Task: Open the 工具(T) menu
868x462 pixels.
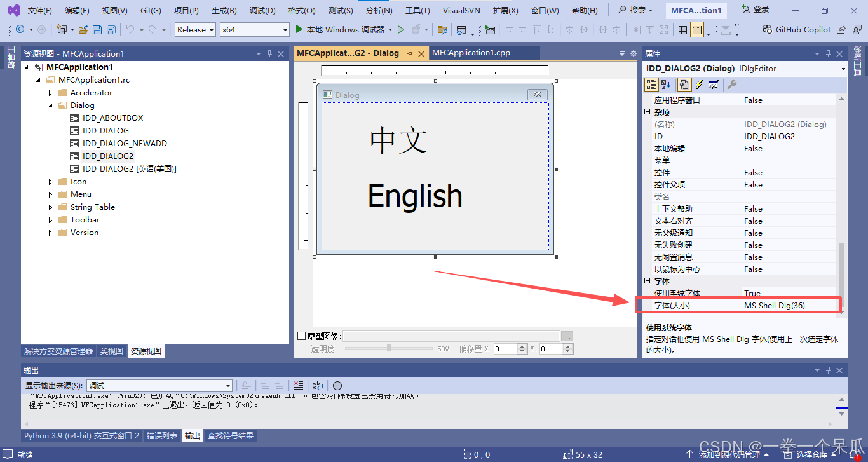Action: pyautogui.click(x=417, y=10)
